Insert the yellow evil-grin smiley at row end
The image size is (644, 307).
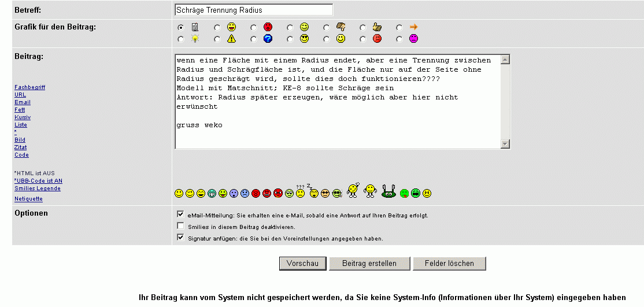pos(427,194)
